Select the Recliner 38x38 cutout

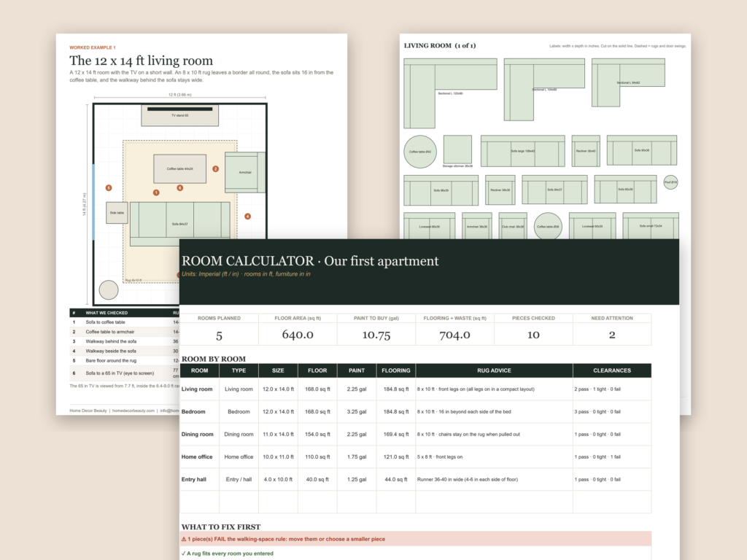click(x=500, y=190)
